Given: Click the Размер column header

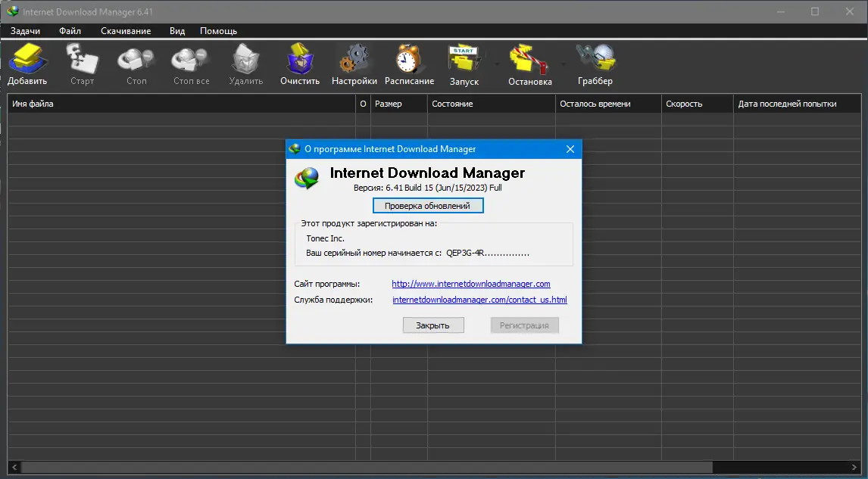Looking at the screenshot, I should pos(389,103).
